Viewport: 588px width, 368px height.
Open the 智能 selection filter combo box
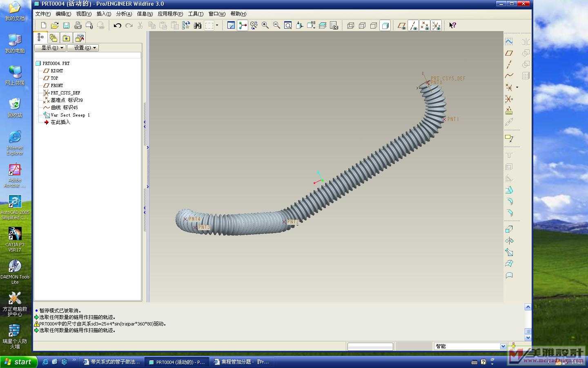tap(470, 346)
